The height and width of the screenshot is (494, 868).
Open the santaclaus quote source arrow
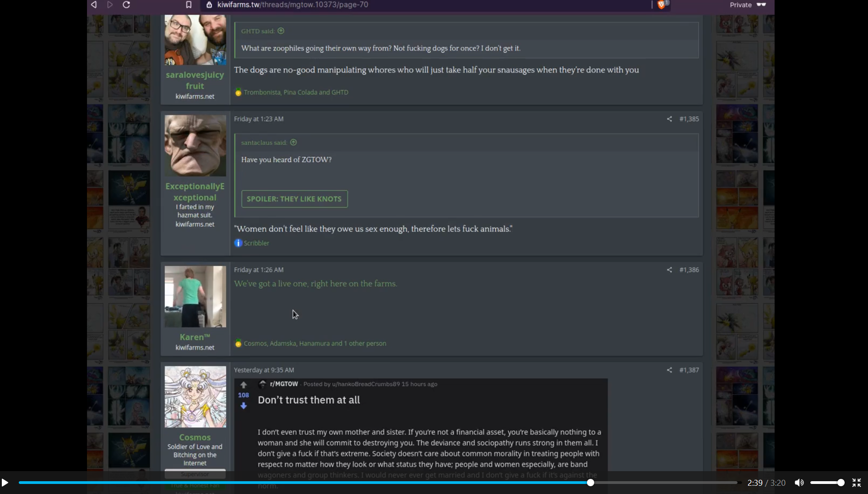pos(293,143)
